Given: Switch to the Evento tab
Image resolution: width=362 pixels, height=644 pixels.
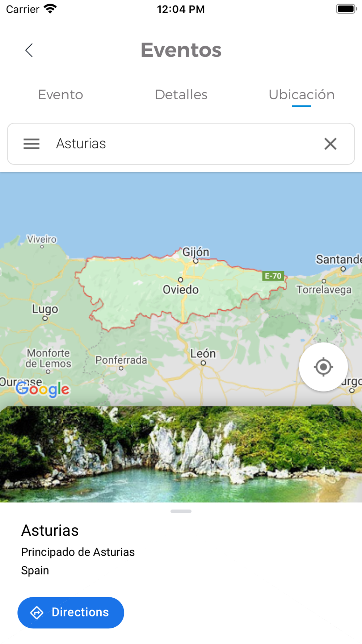Looking at the screenshot, I should [60, 95].
